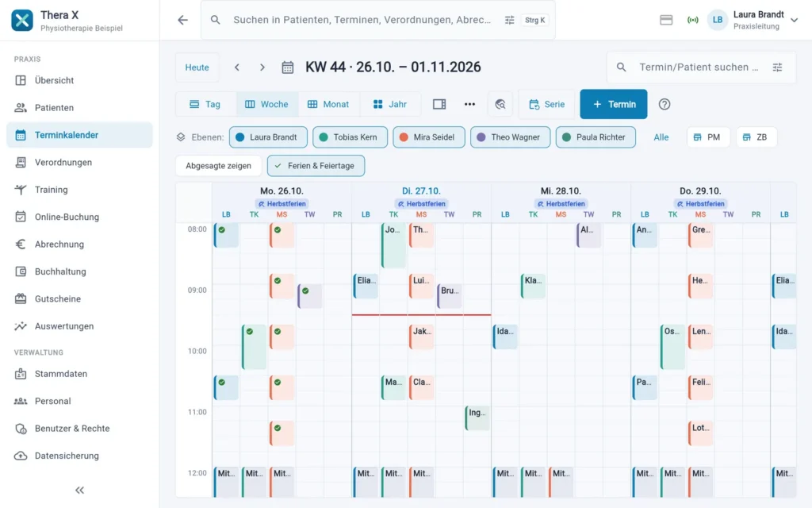Toggle Paula Richter calendar layer
Image resolution: width=812 pixels, height=508 pixels.
pos(596,137)
